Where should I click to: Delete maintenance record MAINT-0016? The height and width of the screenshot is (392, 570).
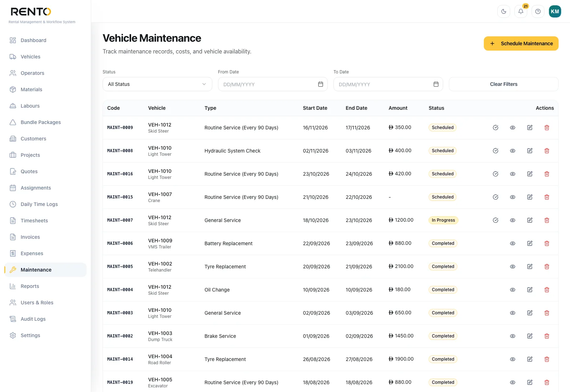[x=547, y=174]
